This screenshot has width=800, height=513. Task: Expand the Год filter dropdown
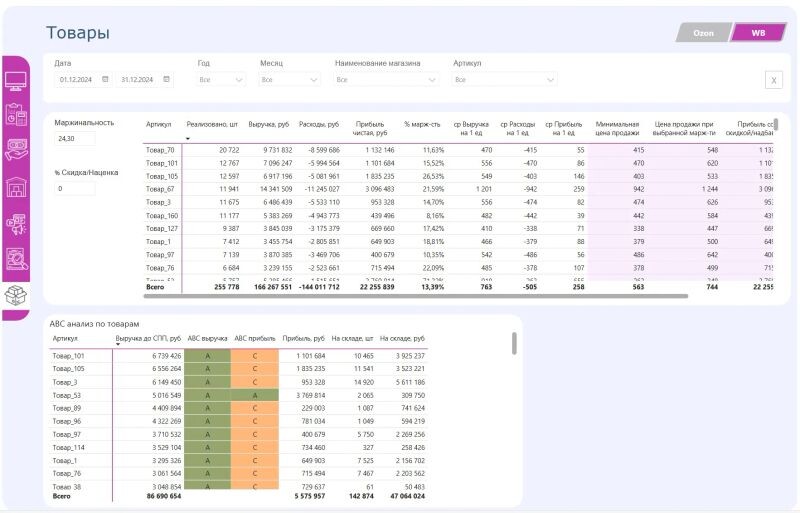221,79
